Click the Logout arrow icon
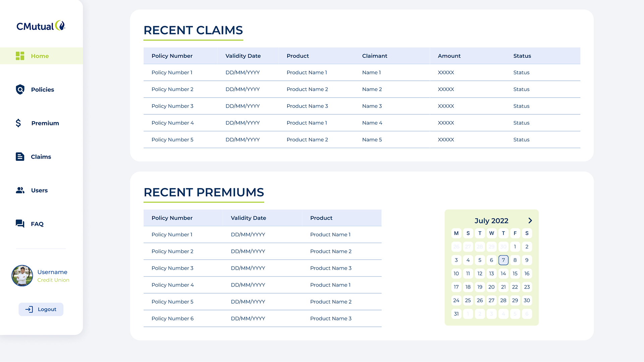The image size is (644, 362). click(29, 309)
